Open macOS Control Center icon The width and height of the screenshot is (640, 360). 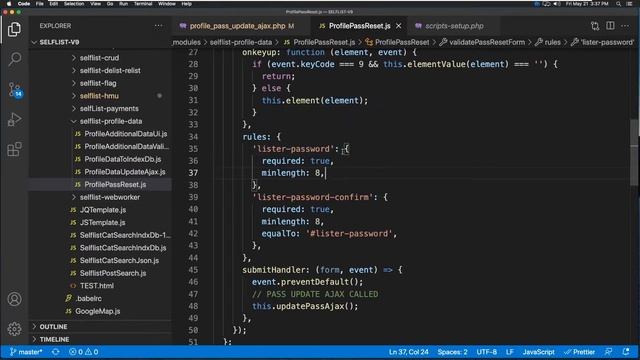(629, 4)
